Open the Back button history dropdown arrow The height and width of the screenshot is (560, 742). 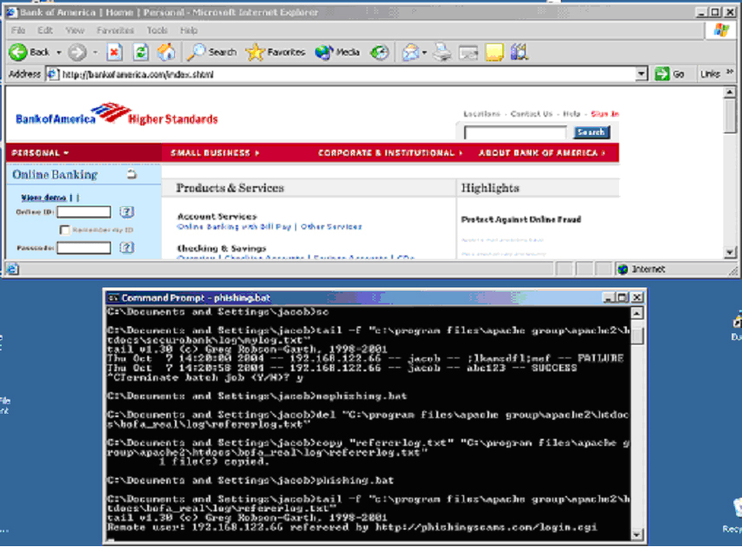pyautogui.click(x=59, y=52)
